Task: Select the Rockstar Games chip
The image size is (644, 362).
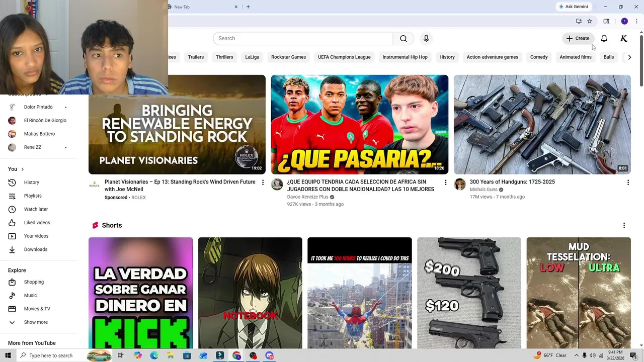Action: 288,57
